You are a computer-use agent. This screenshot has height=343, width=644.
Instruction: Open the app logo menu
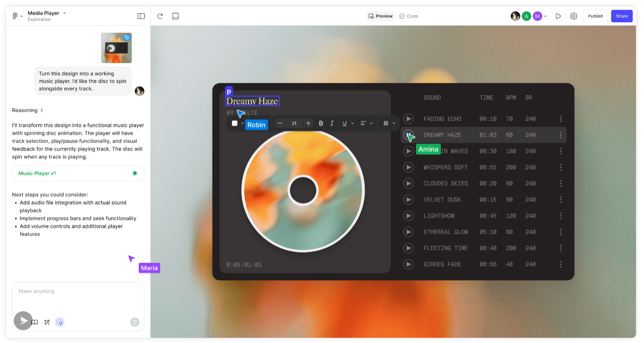pos(18,16)
